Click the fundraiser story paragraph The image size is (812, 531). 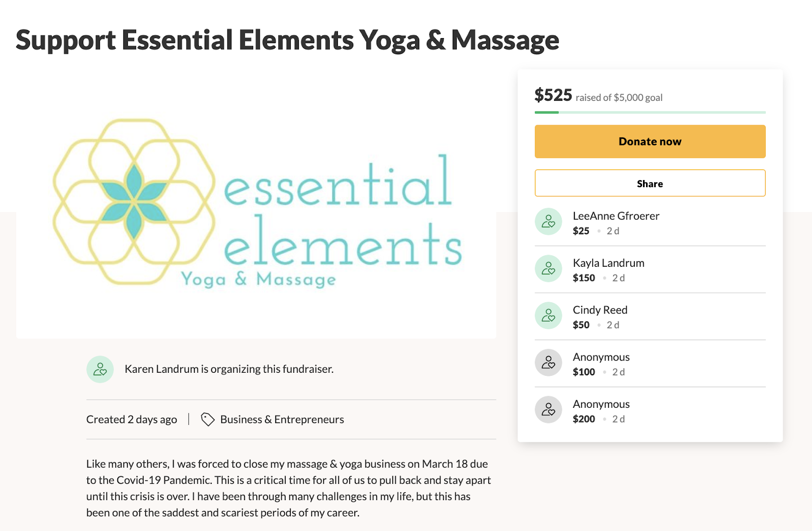(288, 488)
